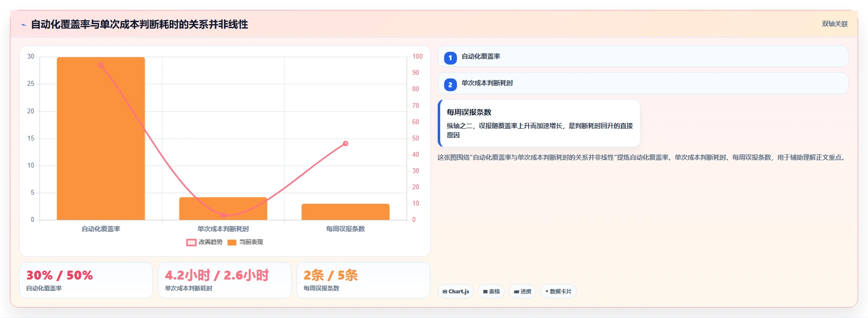Click the orange 当前表现 legend swatch

tap(232, 242)
